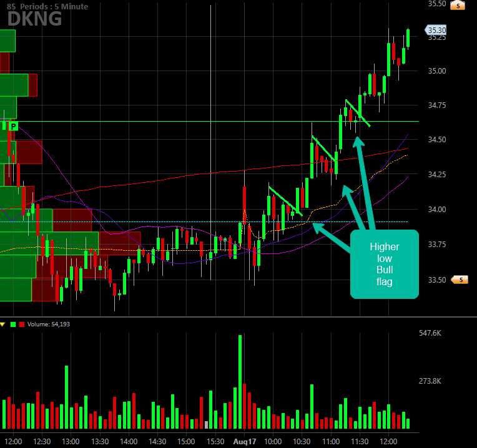
Task: Click the 13:00 time axis label
Action: [71, 442]
